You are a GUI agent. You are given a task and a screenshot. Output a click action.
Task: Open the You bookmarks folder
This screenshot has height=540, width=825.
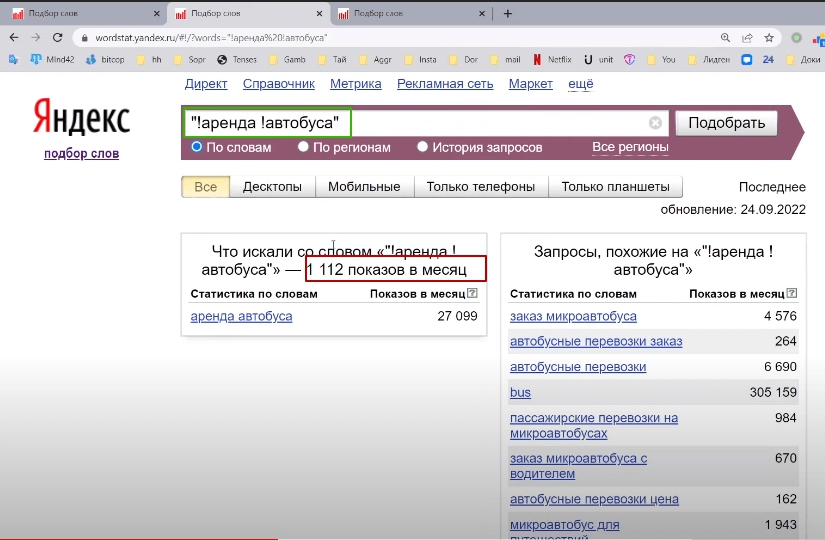tap(661, 59)
